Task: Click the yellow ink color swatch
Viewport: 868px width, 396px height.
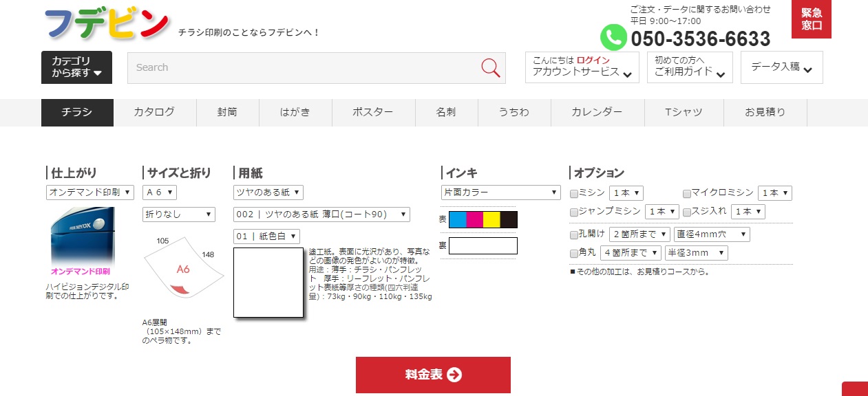Action: [x=491, y=219]
